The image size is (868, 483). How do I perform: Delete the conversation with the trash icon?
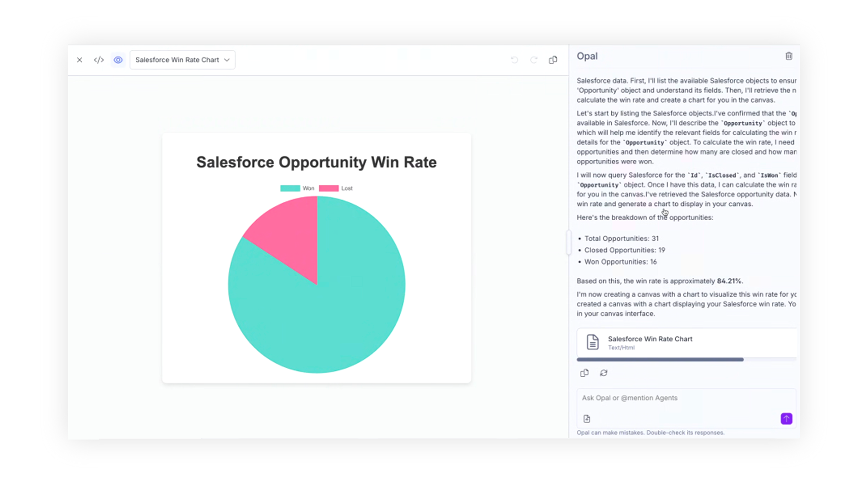coord(789,56)
